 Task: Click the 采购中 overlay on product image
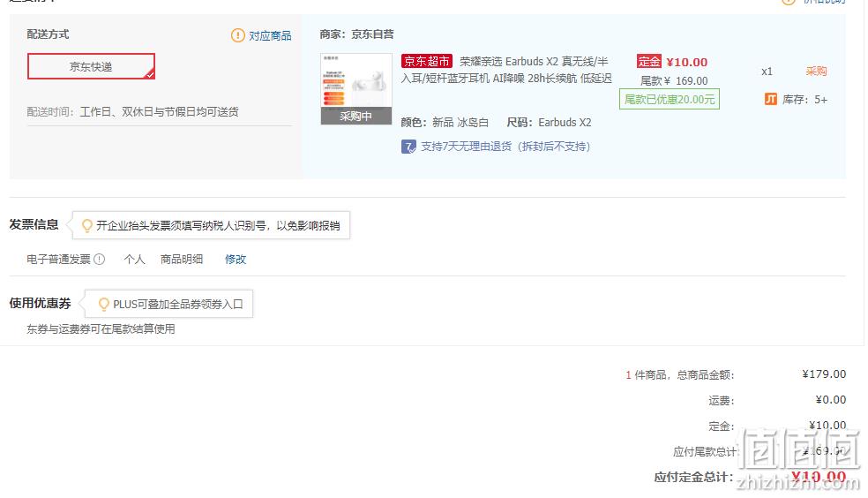pyautogui.click(x=356, y=116)
